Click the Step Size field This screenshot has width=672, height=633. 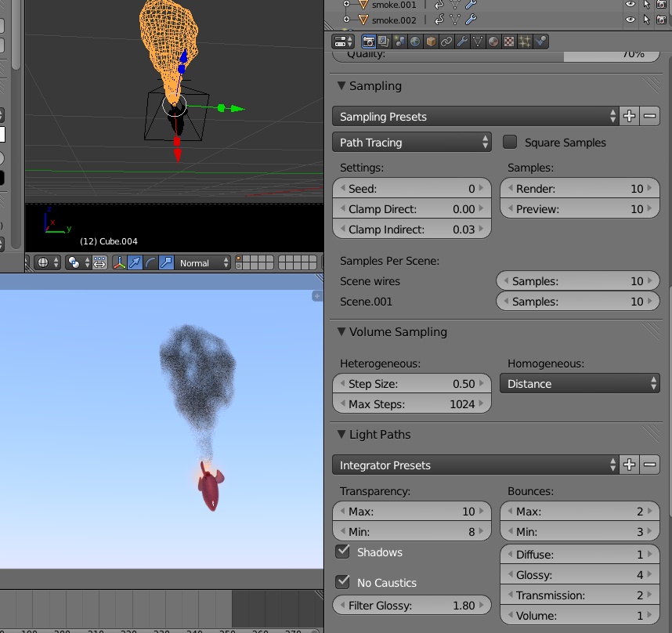[412, 383]
